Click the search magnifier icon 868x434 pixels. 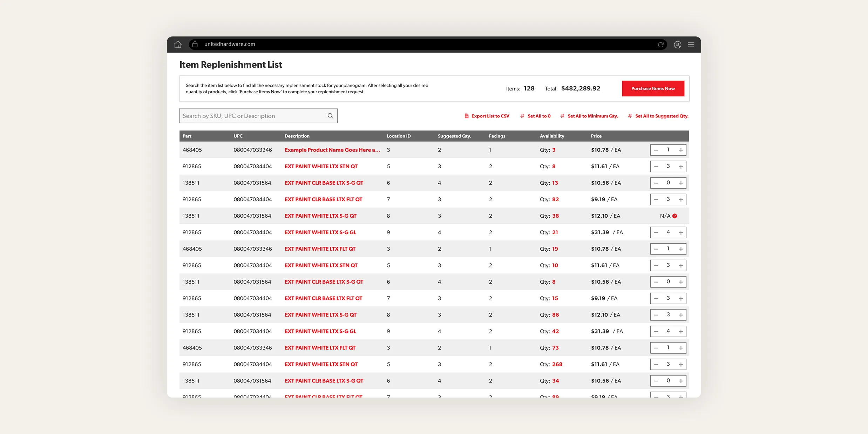point(330,116)
